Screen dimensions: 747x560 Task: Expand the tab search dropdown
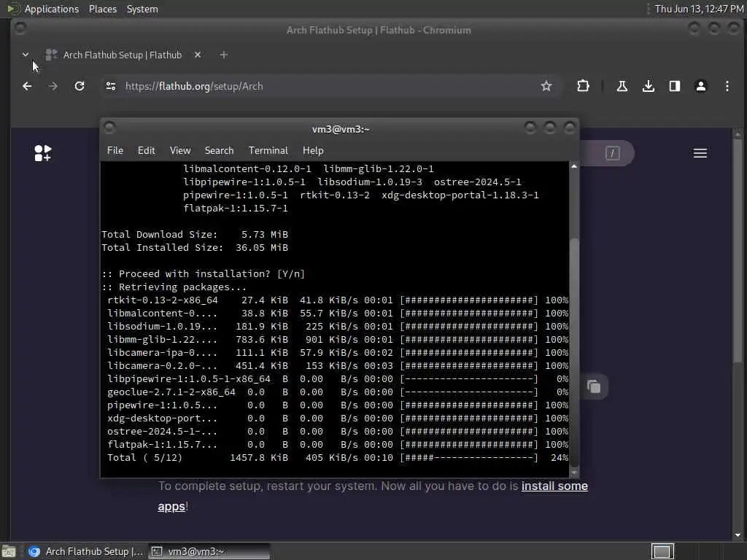coord(26,55)
